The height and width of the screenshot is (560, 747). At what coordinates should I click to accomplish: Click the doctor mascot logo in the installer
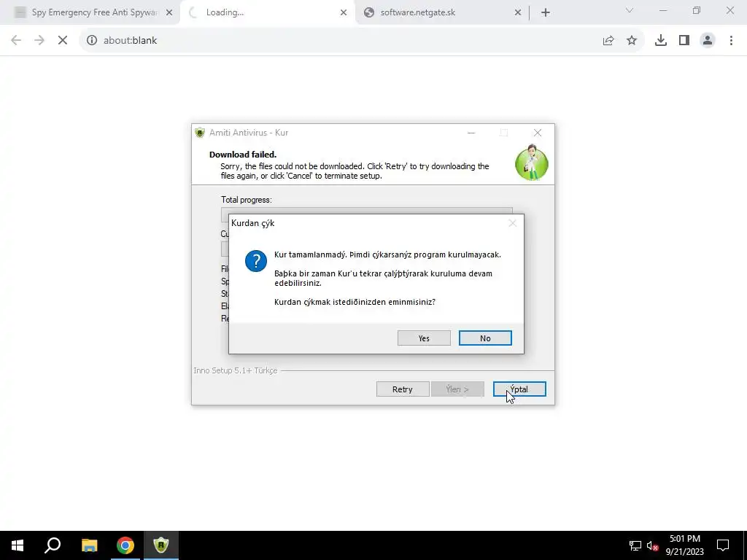tap(532, 163)
